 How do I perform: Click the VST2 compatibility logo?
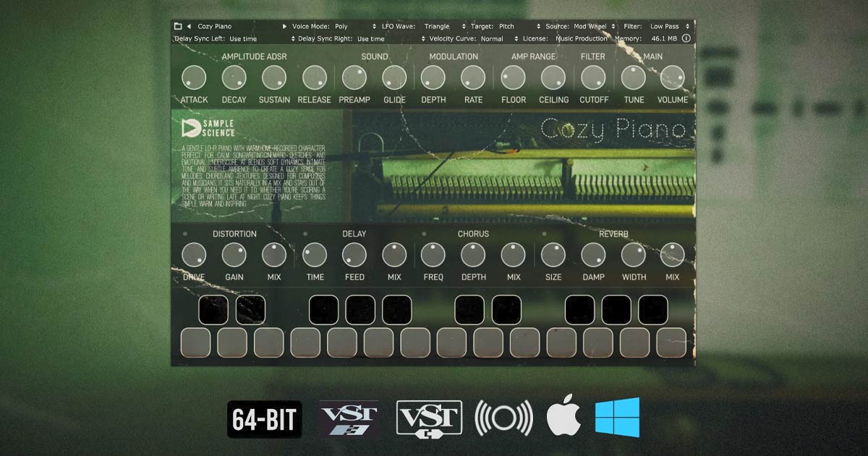point(429,418)
